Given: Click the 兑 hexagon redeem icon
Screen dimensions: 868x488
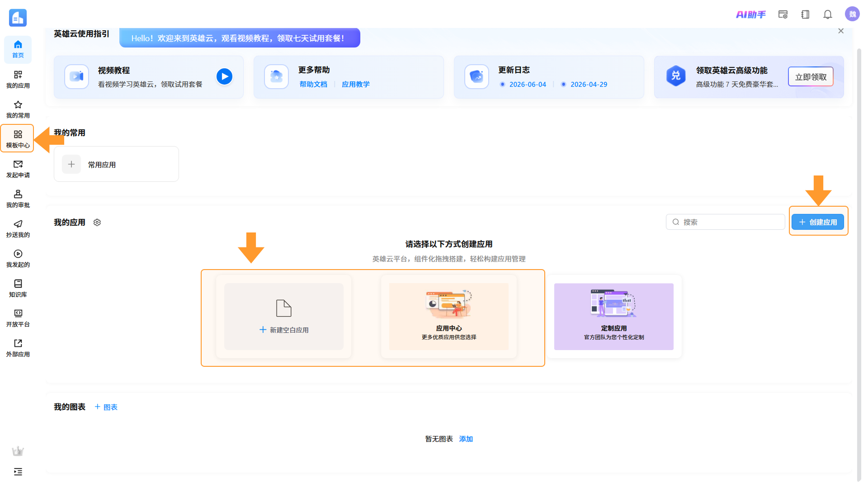Looking at the screenshot, I should coord(676,76).
